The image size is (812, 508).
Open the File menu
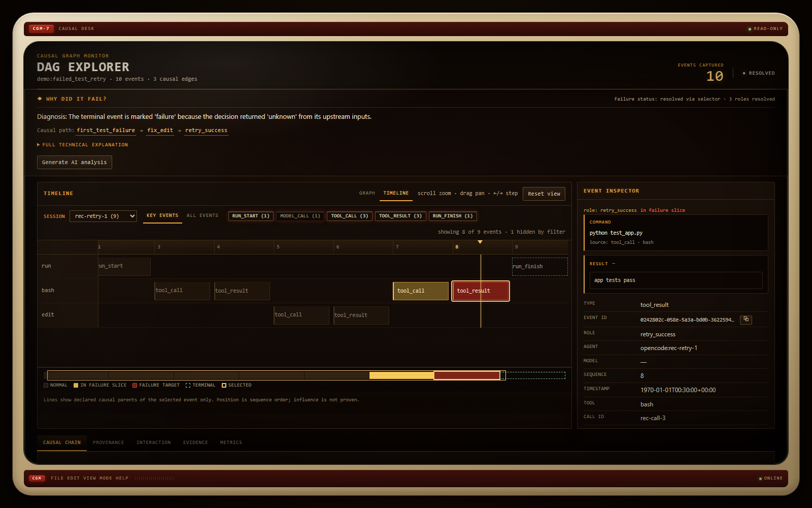coord(57,478)
